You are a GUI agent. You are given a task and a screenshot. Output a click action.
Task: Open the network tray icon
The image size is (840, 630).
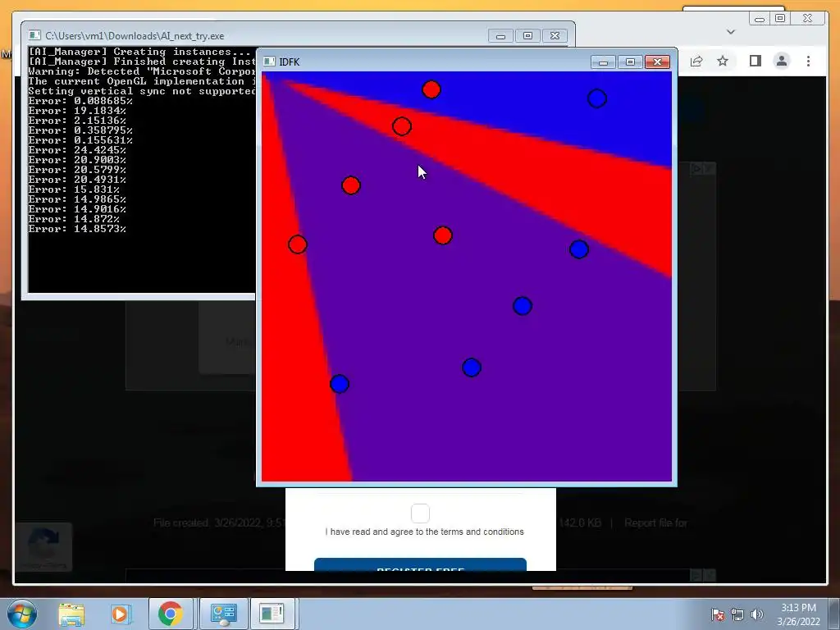tap(737, 614)
